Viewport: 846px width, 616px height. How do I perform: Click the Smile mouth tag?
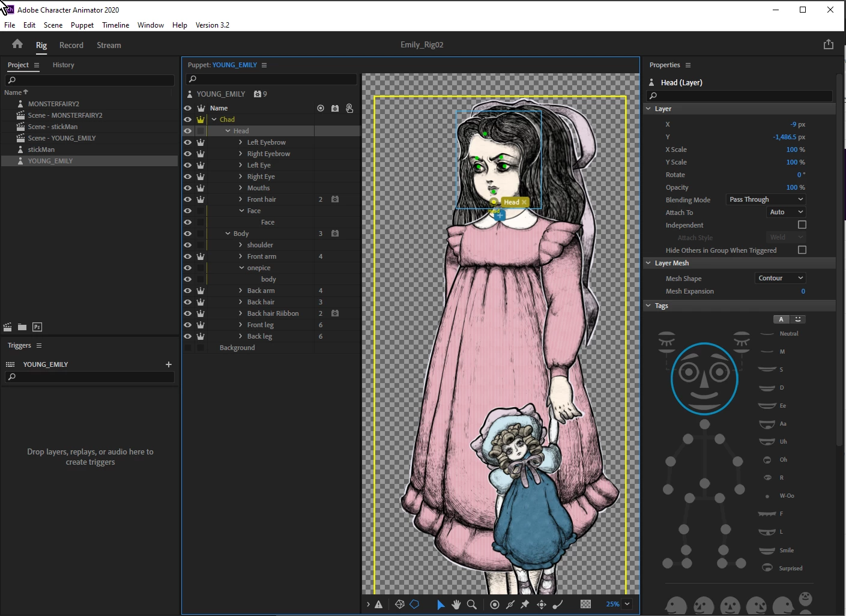767,551
